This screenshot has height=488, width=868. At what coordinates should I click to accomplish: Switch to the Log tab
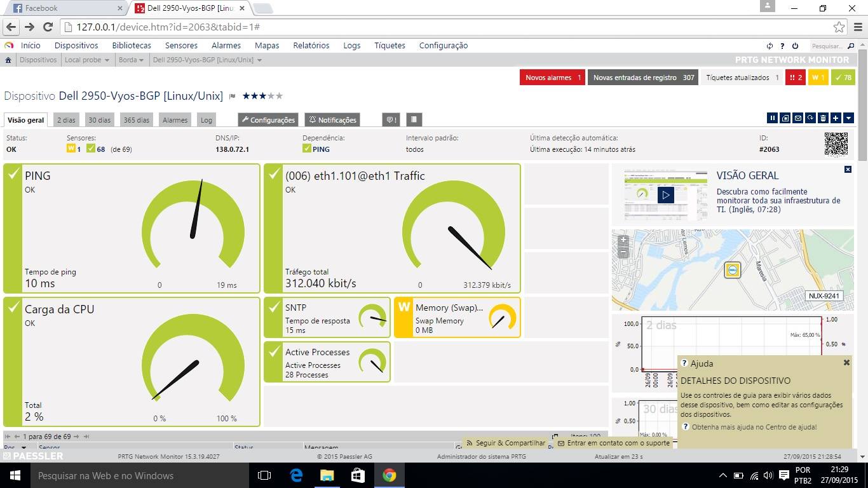(x=207, y=119)
